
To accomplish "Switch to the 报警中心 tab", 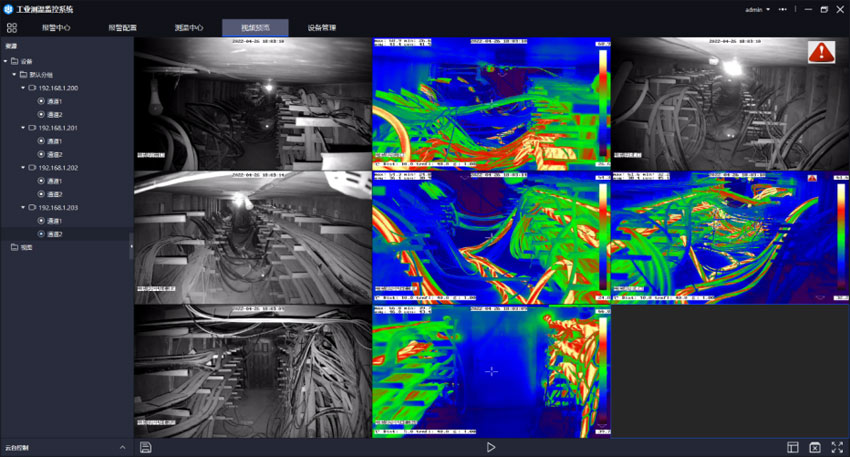I will 57,28.
